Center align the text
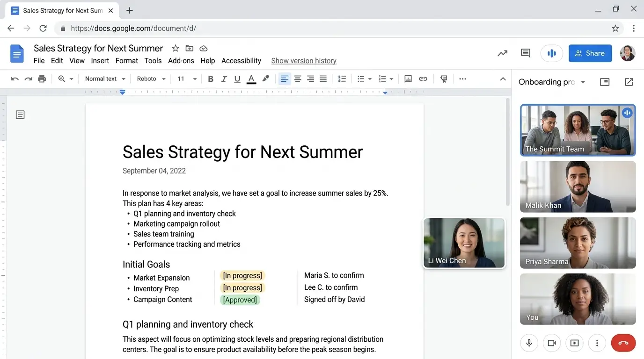Image resolution: width=644 pixels, height=359 pixels. (x=298, y=79)
